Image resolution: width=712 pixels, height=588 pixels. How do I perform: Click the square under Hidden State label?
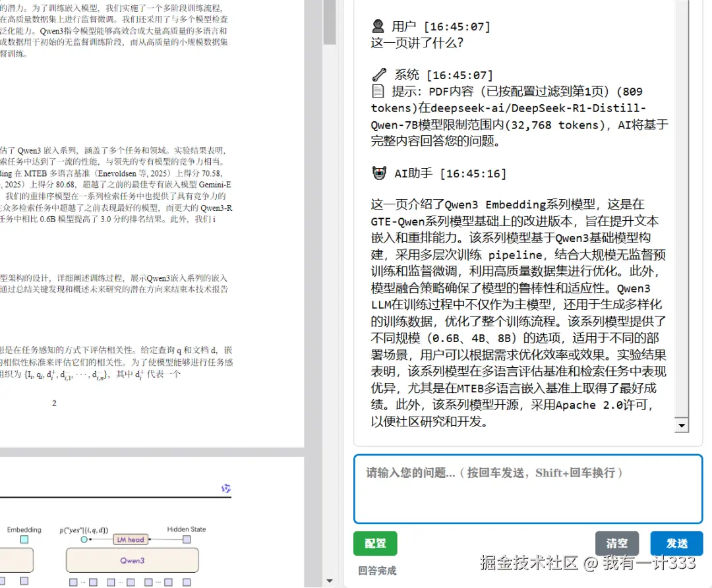coord(187,539)
